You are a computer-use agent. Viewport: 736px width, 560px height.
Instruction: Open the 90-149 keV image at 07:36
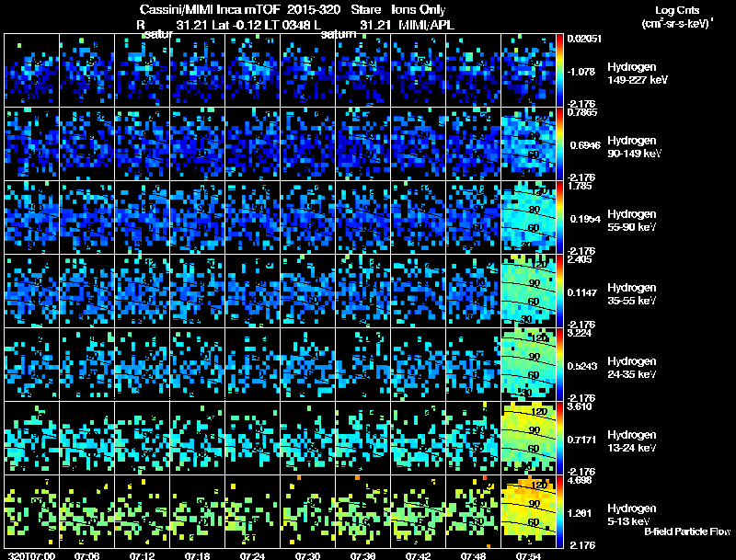pyautogui.click(x=362, y=144)
